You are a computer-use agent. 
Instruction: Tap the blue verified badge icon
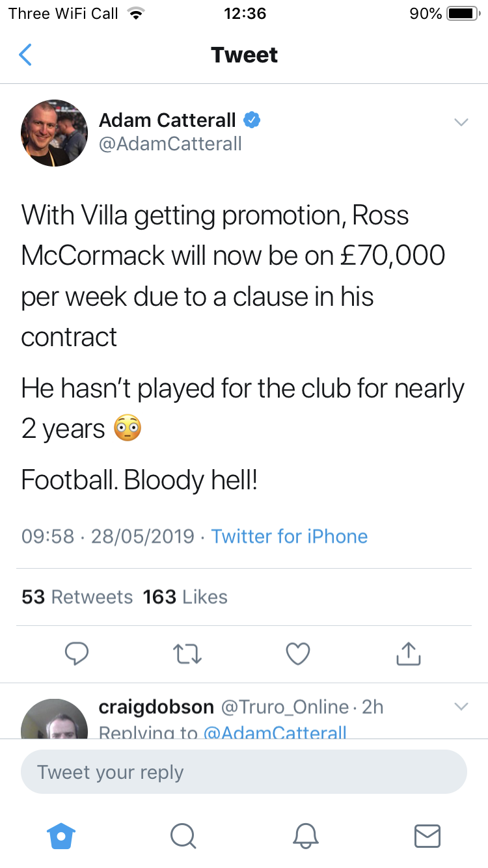point(252,120)
